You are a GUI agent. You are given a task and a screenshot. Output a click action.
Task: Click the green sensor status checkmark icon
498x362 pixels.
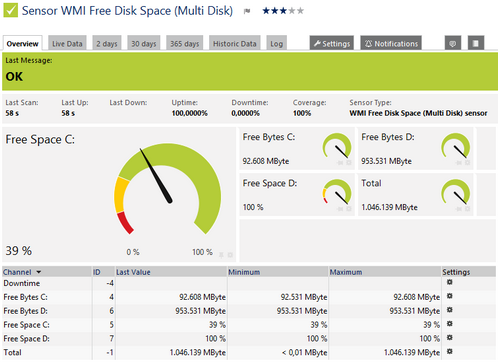(x=10, y=10)
